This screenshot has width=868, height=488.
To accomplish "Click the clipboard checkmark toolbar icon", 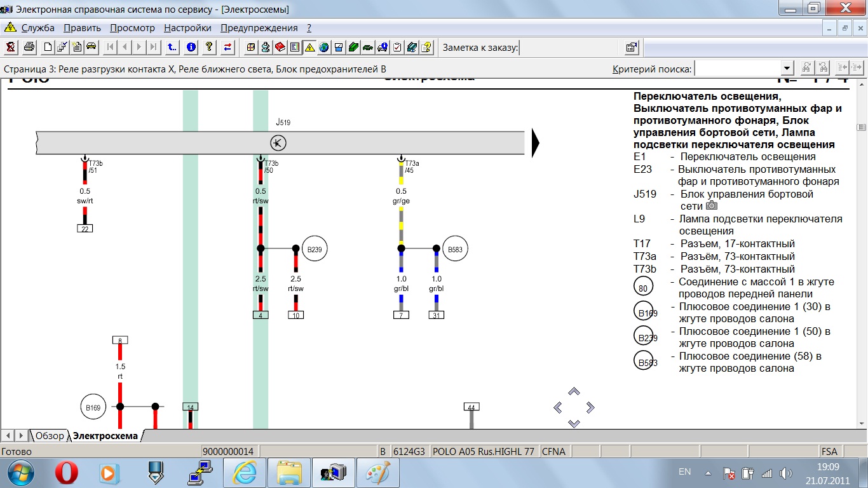I will pos(397,47).
